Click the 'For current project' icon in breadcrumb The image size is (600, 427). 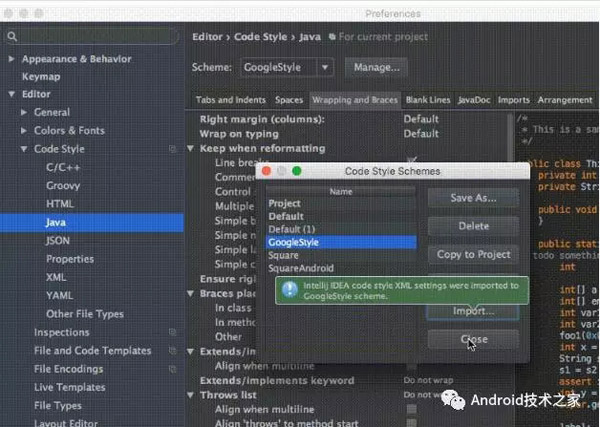(332, 37)
